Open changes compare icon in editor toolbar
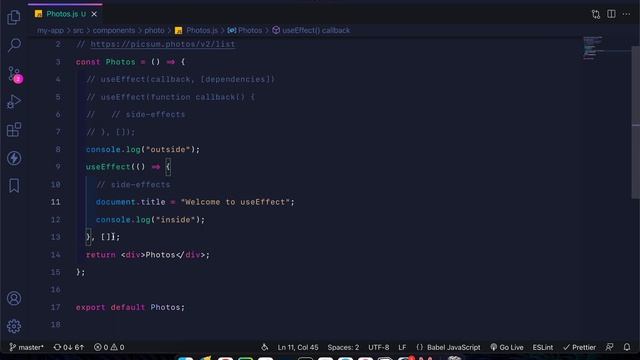 (596, 14)
